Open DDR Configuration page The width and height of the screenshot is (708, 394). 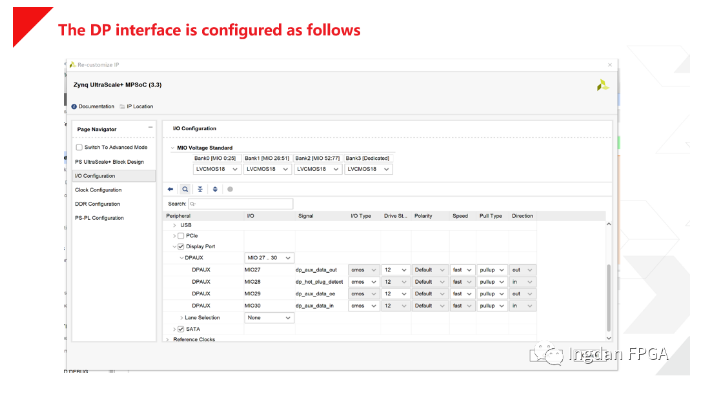pos(98,204)
